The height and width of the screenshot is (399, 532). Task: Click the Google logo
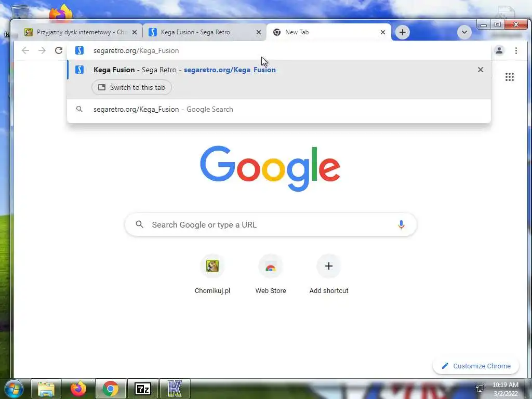click(x=270, y=168)
